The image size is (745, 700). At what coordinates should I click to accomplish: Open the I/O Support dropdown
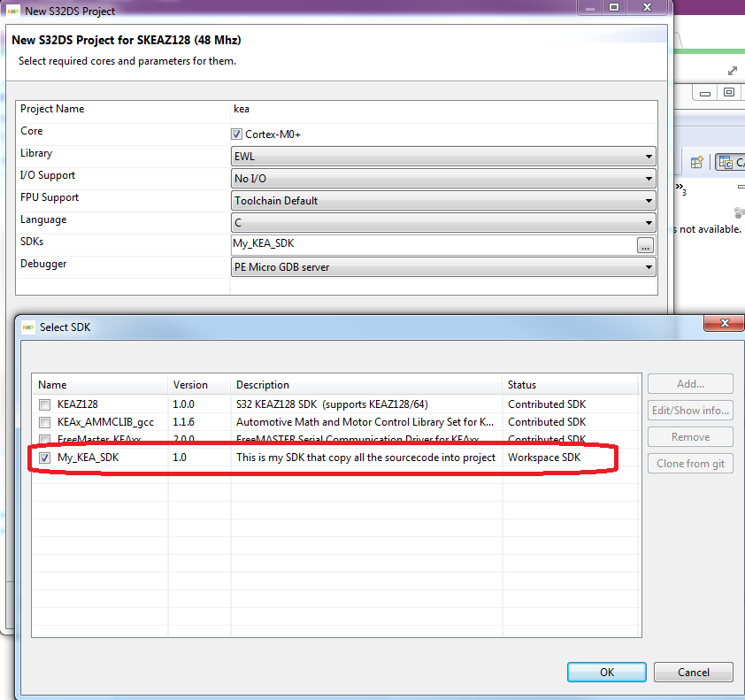[443, 179]
